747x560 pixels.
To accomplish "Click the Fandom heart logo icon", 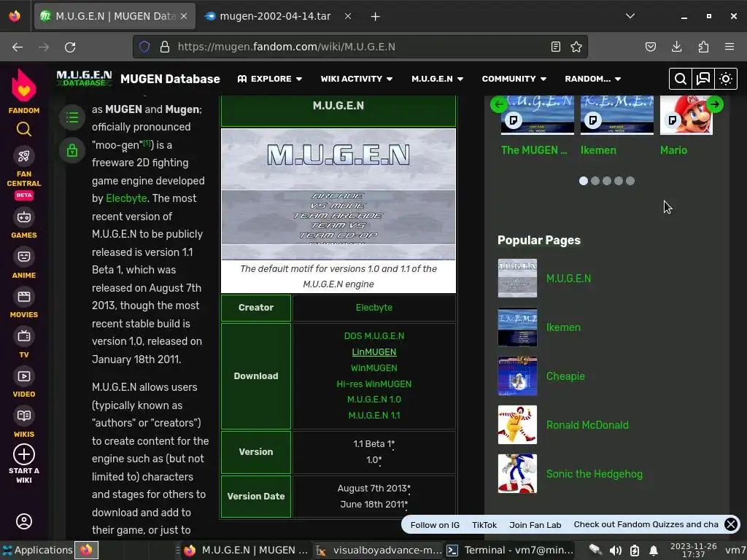I will point(23,86).
